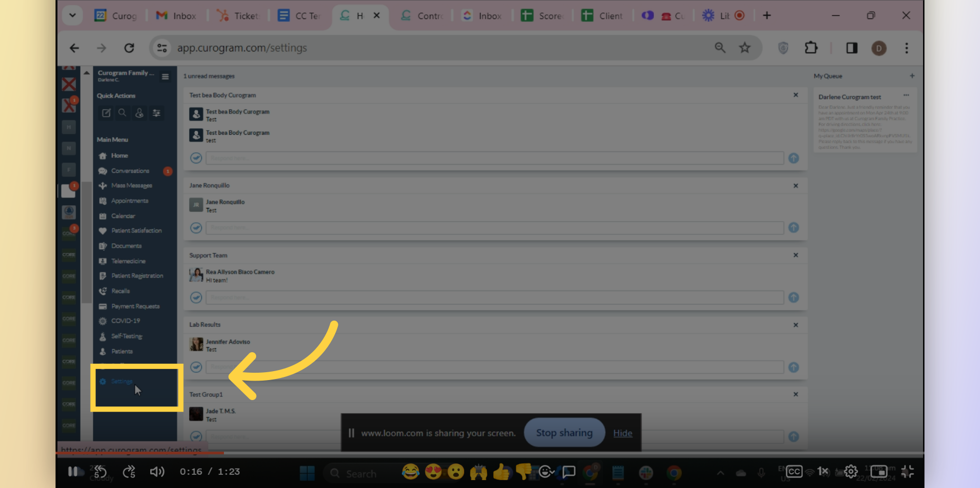Open Mass Messages in the Main Menu
The width and height of the screenshot is (980, 488).
point(131,186)
